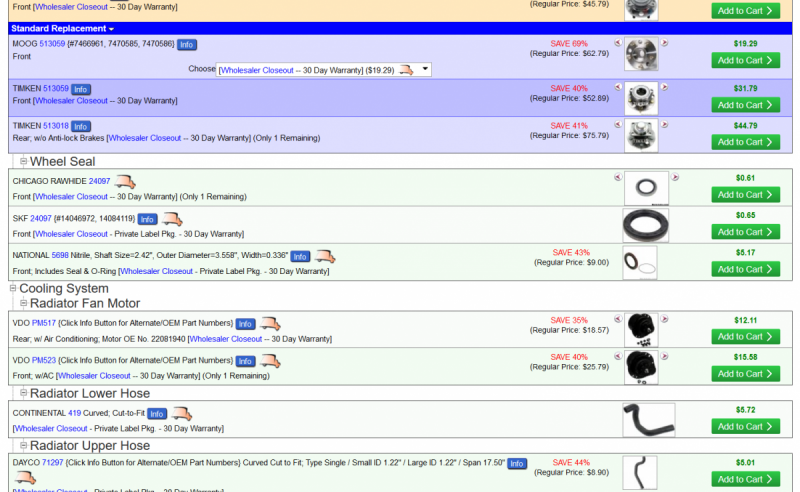The image size is (800, 492).
Task: Click closeout hand icon beside CHICAGO RAWHIDE 24097
Action: pyautogui.click(x=125, y=182)
